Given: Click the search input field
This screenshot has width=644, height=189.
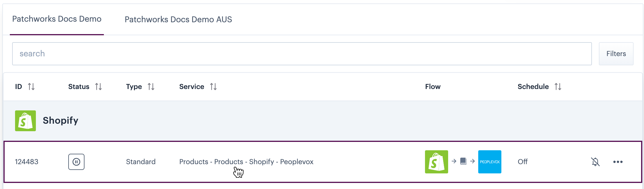Looking at the screenshot, I should [301, 54].
